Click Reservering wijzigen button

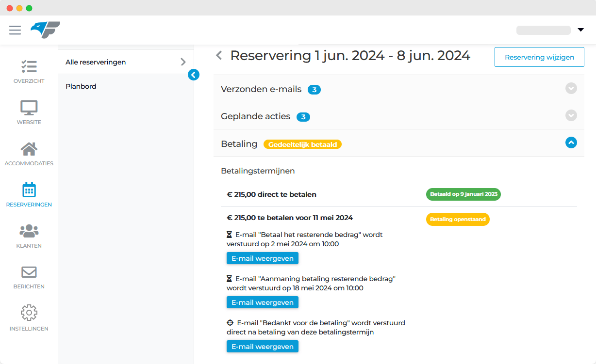539,57
